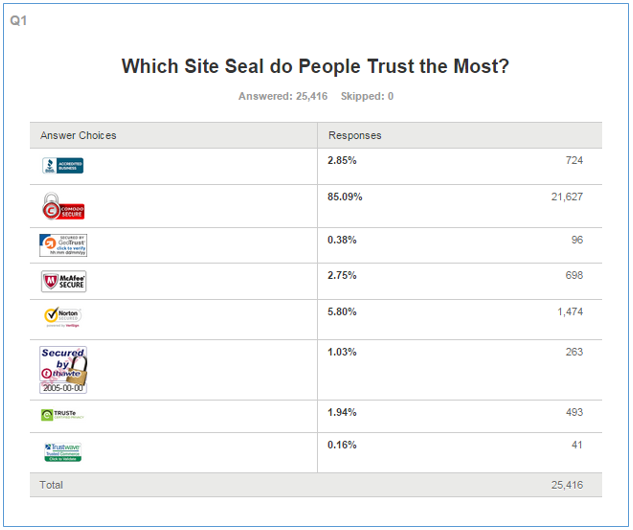Select the Comodo Secure padlock seal
This screenshot has height=530, width=633.
tap(63, 206)
